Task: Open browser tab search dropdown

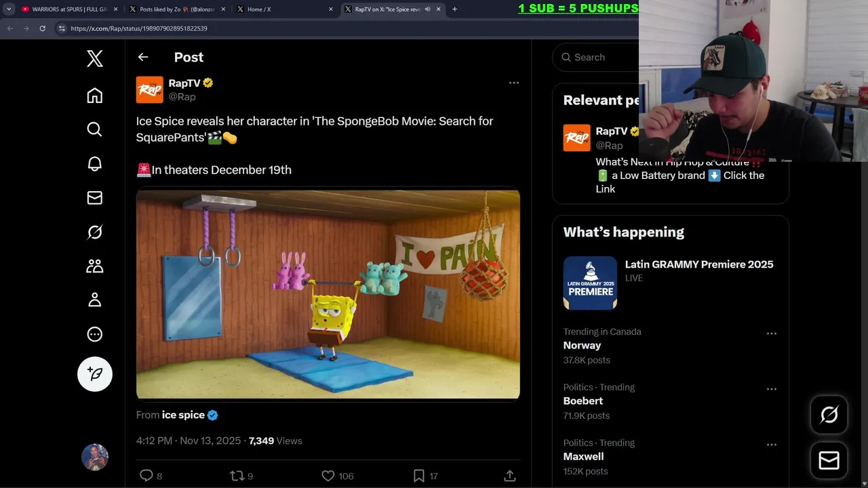Action: 9,9
